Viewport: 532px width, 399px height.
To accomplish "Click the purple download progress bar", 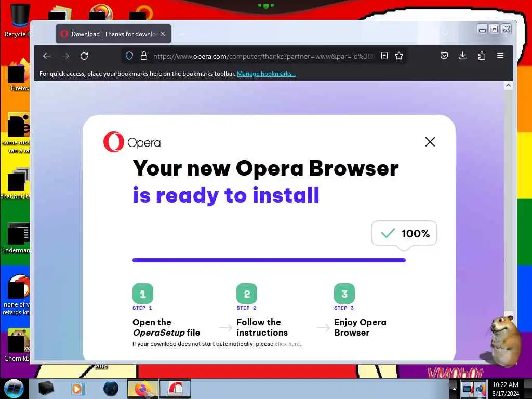I will point(269,260).
